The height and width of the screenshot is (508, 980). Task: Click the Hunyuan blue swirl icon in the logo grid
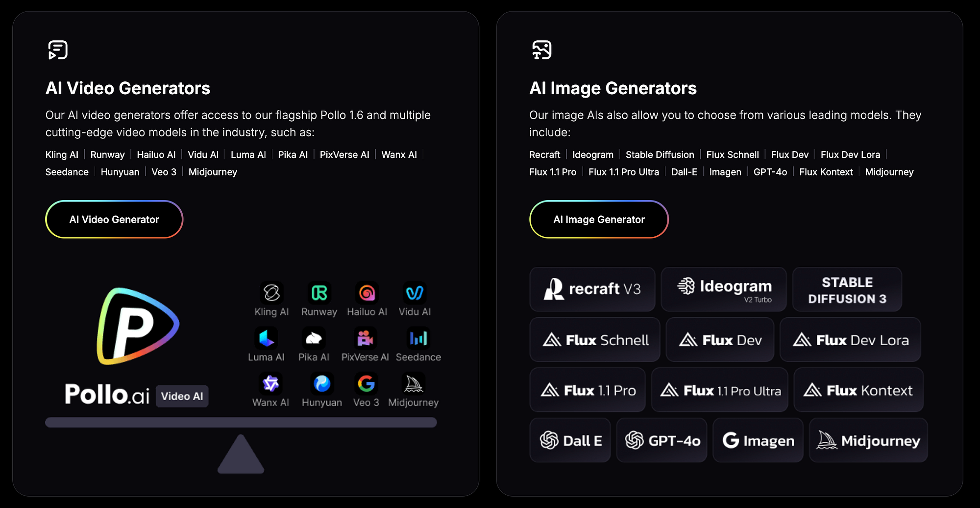click(x=322, y=383)
